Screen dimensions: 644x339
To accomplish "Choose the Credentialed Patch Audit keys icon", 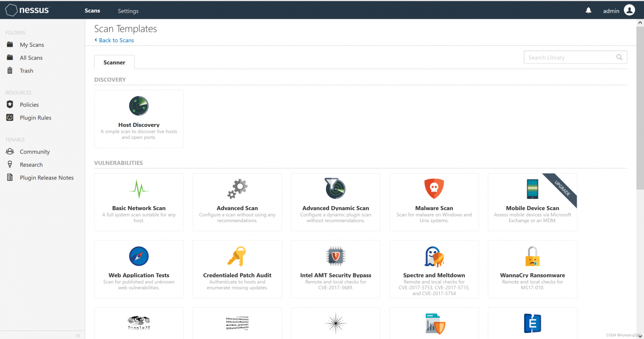I will (236, 256).
